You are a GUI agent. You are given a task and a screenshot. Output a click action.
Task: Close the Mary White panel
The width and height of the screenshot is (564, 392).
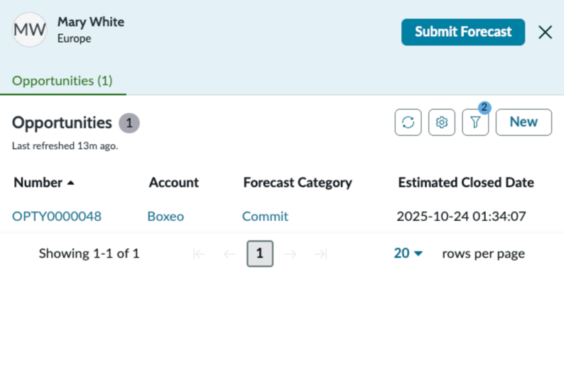point(545,33)
